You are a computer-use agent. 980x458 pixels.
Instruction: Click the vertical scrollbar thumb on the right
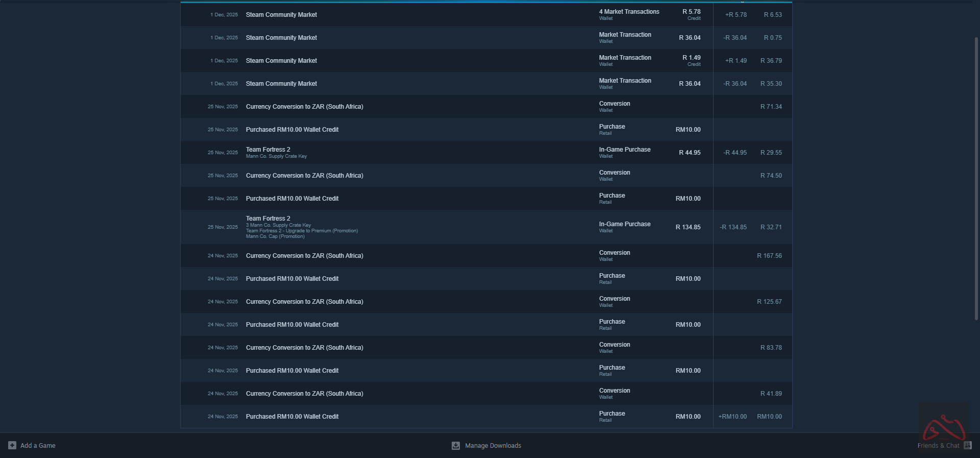[x=976, y=179]
